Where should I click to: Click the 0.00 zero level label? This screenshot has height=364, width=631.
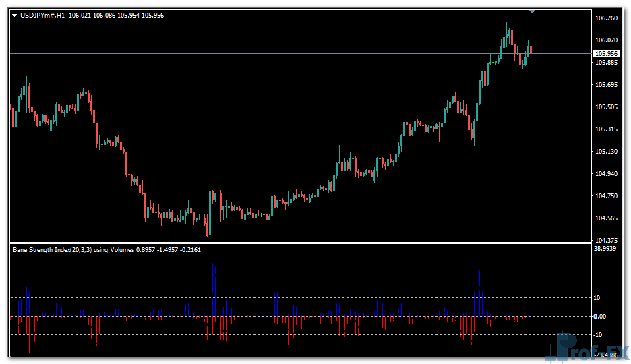pos(599,316)
